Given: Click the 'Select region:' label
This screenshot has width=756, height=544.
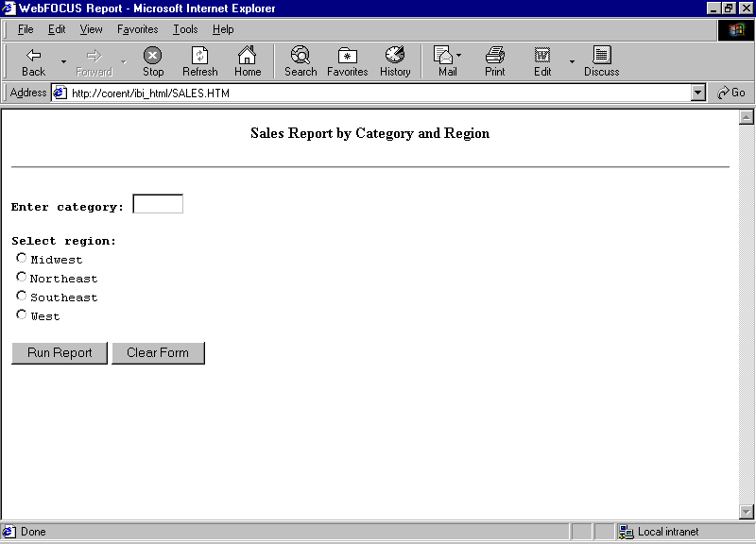Looking at the screenshot, I should [63, 241].
